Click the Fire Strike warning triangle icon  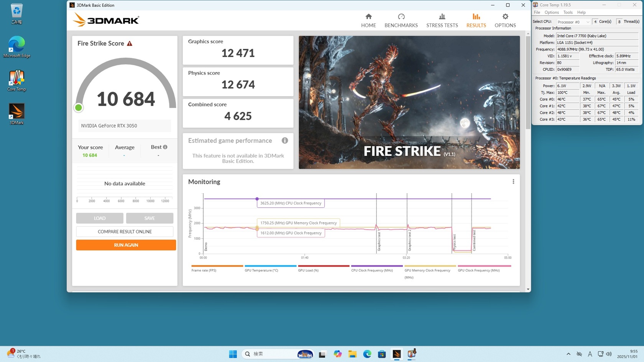pyautogui.click(x=130, y=44)
